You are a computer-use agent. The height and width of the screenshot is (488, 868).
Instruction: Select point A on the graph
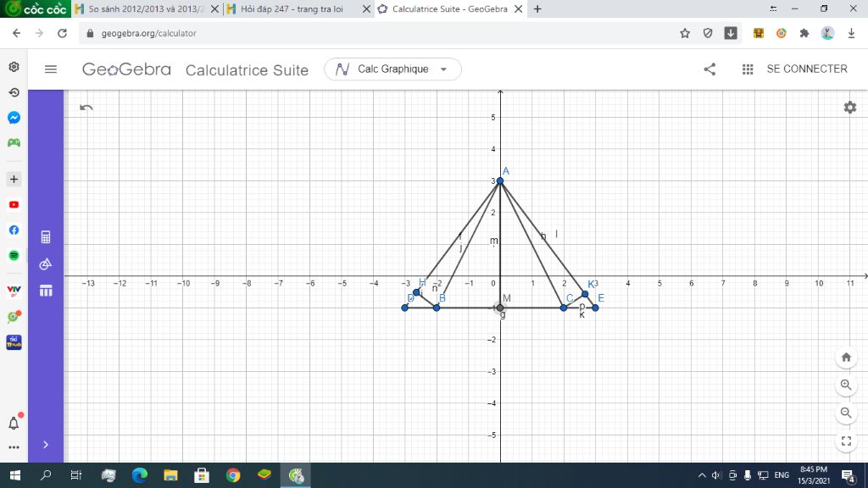pyautogui.click(x=500, y=181)
